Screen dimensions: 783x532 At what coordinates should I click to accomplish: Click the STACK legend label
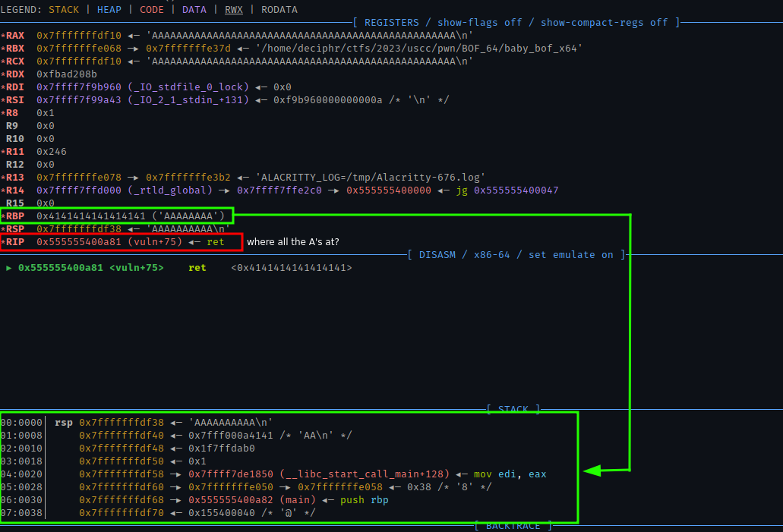64,9
